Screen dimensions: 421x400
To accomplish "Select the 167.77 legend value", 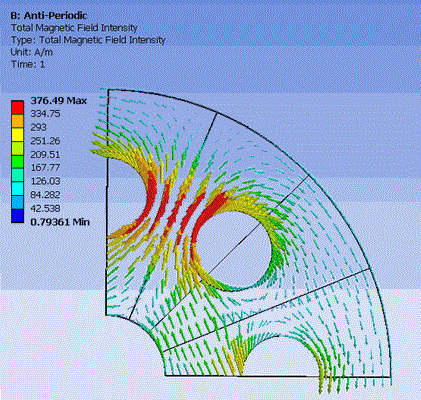I will coord(45,168).
